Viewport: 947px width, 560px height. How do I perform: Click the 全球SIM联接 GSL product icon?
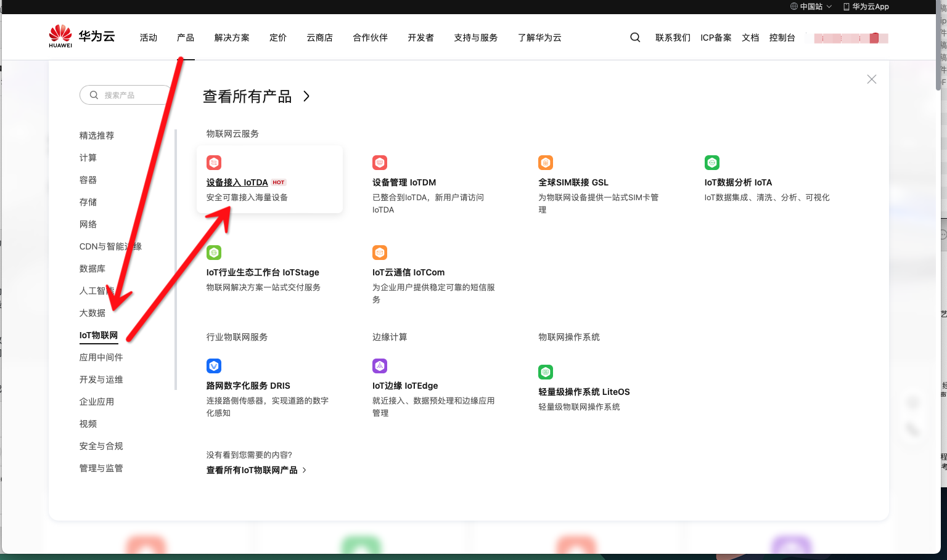pyautogui.click(x=546, y=163)
